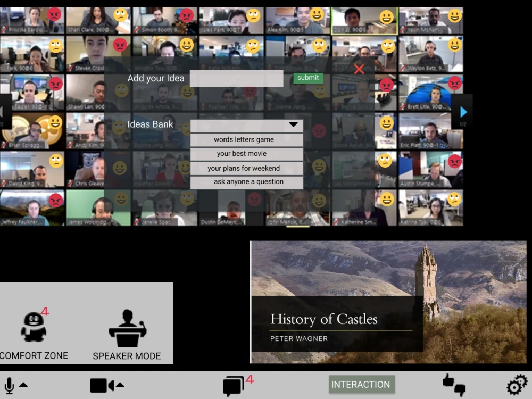
Task: Select 'words letters game' idea
Action: (x=247, y=140)
